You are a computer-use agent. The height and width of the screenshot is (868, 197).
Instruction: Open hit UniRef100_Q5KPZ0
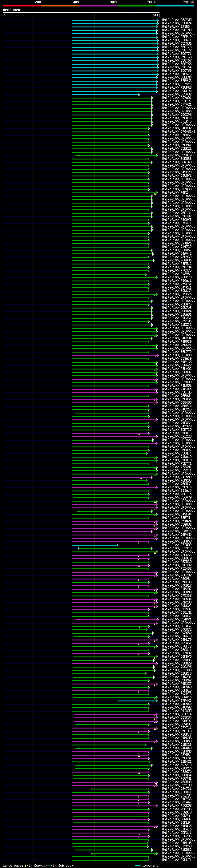(177, 406)
